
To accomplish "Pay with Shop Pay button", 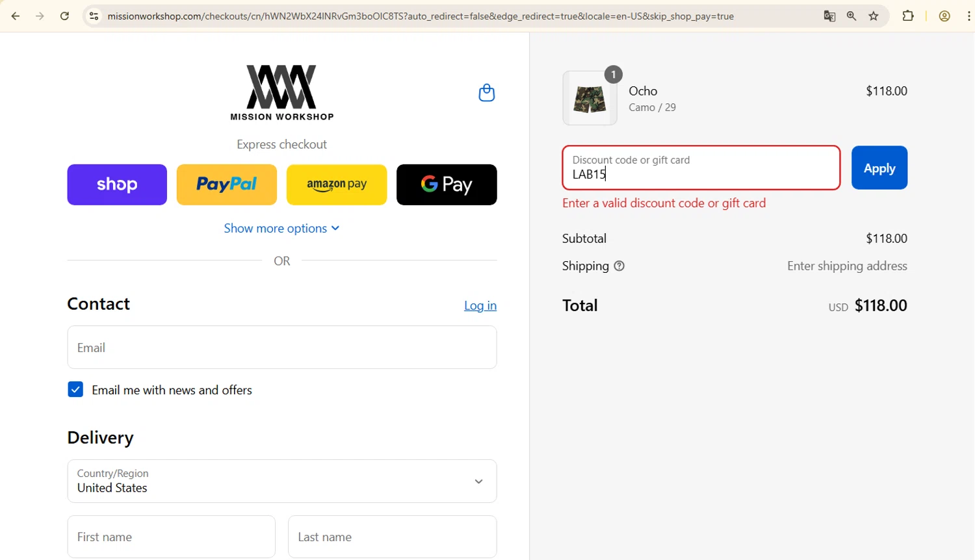I will point(117,185).
